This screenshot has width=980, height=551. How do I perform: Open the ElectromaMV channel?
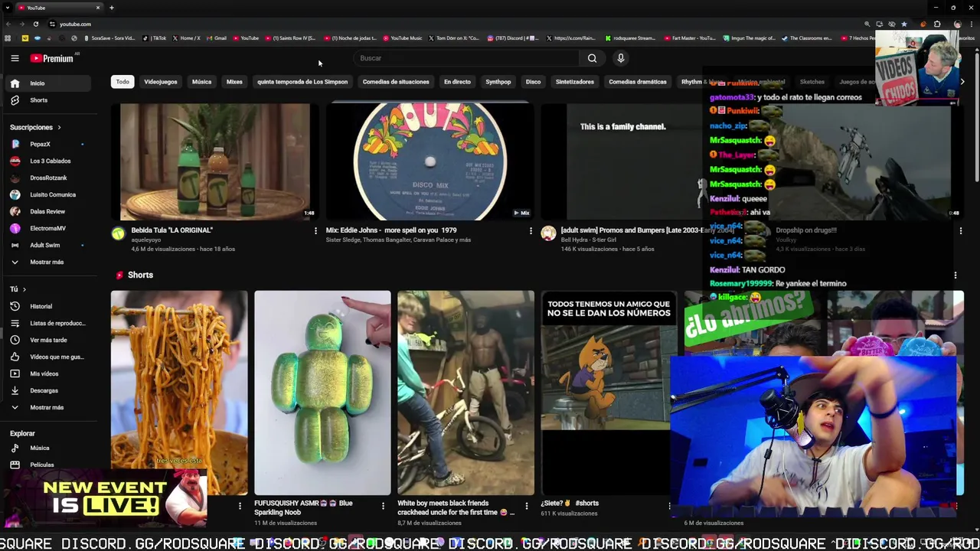point(49,228)
